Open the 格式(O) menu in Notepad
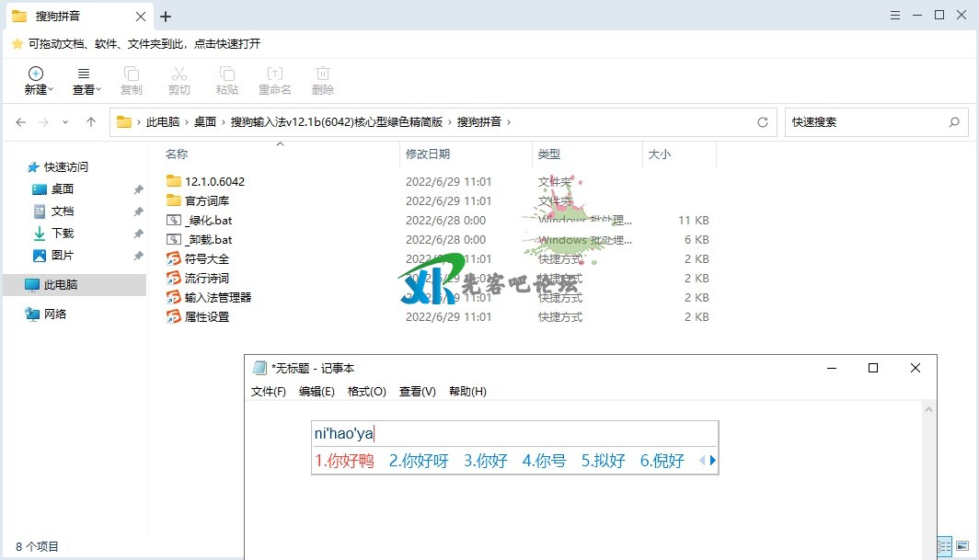The image size is (979, 560). [x=366, y=392]
